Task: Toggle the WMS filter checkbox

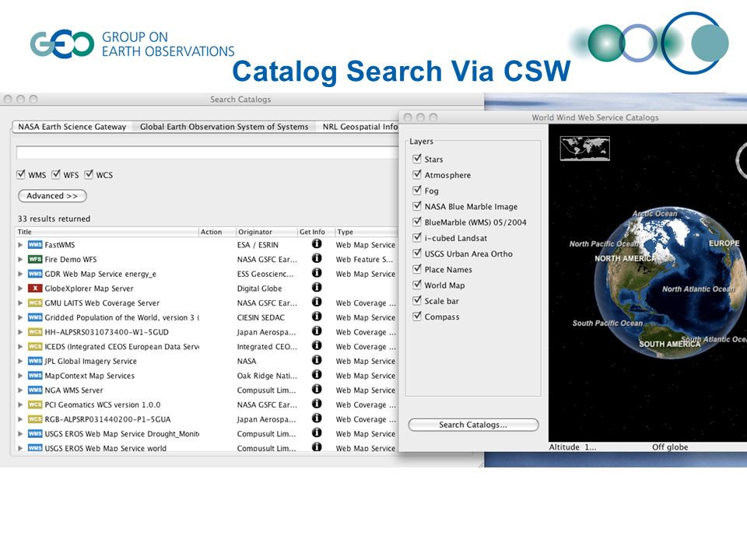Action: click(21, 174)
